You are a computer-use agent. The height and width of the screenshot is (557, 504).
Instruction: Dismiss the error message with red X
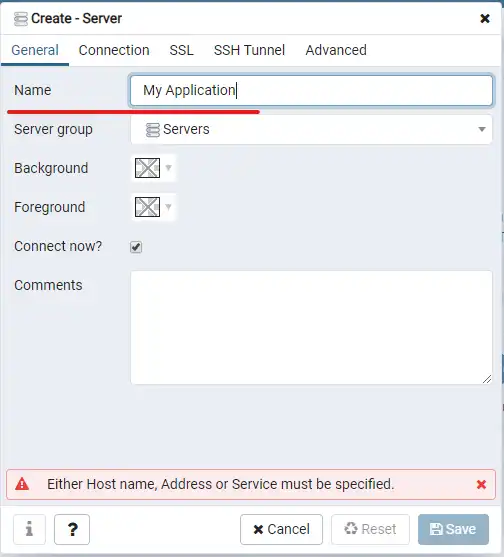tap(481, 484)
